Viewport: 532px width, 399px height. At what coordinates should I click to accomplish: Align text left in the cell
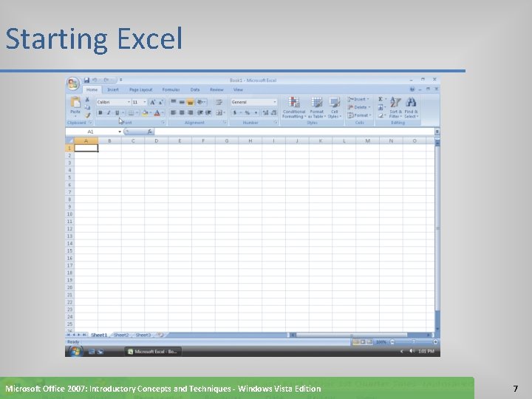(174, 112)
